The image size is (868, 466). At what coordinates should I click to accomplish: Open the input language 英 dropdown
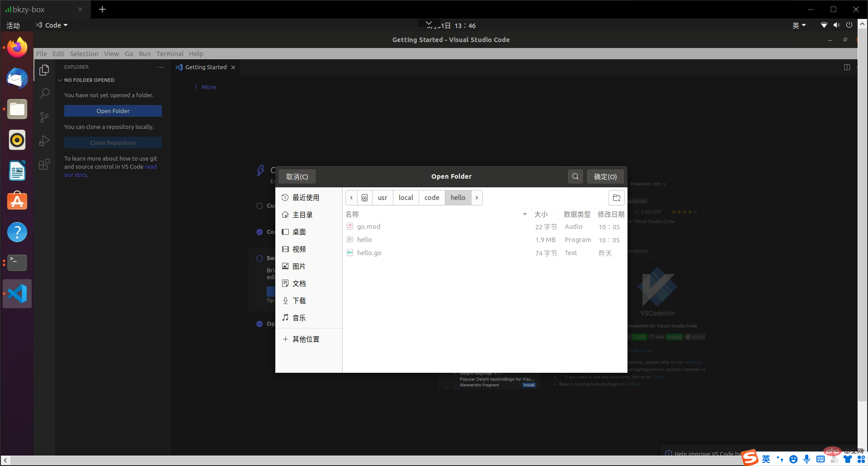(799, 25)
